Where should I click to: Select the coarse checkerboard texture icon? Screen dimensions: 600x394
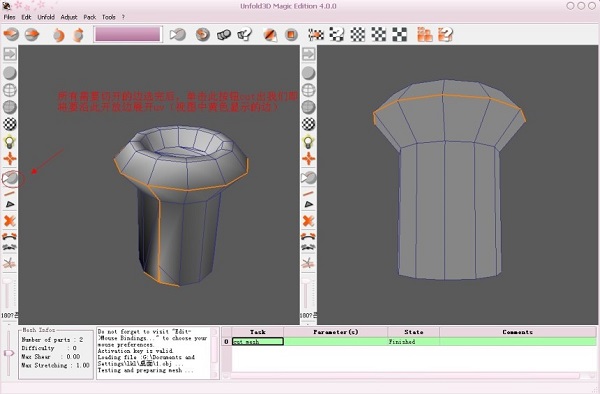[x=399, y=35]
